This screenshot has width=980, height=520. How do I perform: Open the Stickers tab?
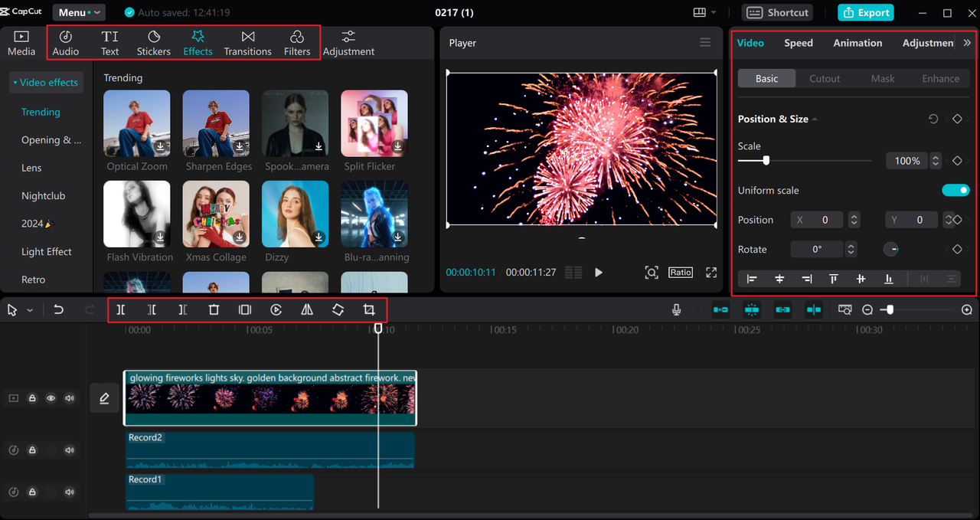pos(154,43)
